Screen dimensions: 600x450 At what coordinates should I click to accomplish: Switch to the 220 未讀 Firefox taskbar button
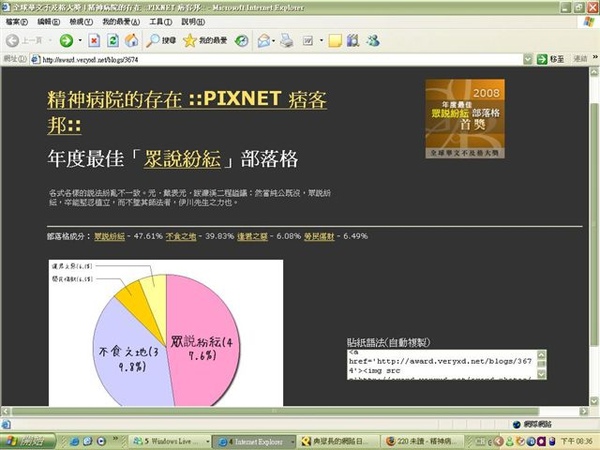(x=422, y=441)
